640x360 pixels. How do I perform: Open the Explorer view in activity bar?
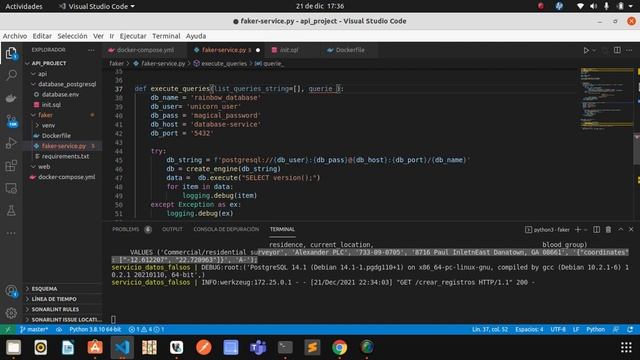coord(11,53)
